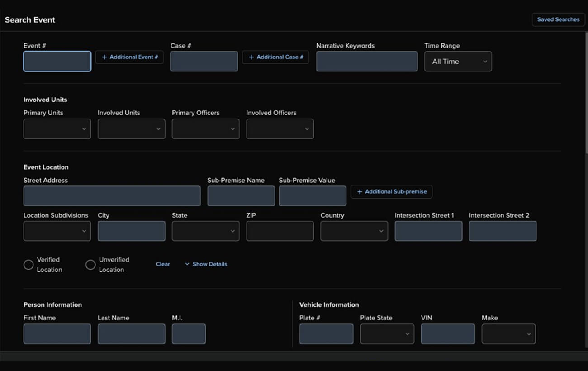Viewport: 588px width, 371px height.
Task: Open the Country dropdown
Action: click(x=354, y=231)
